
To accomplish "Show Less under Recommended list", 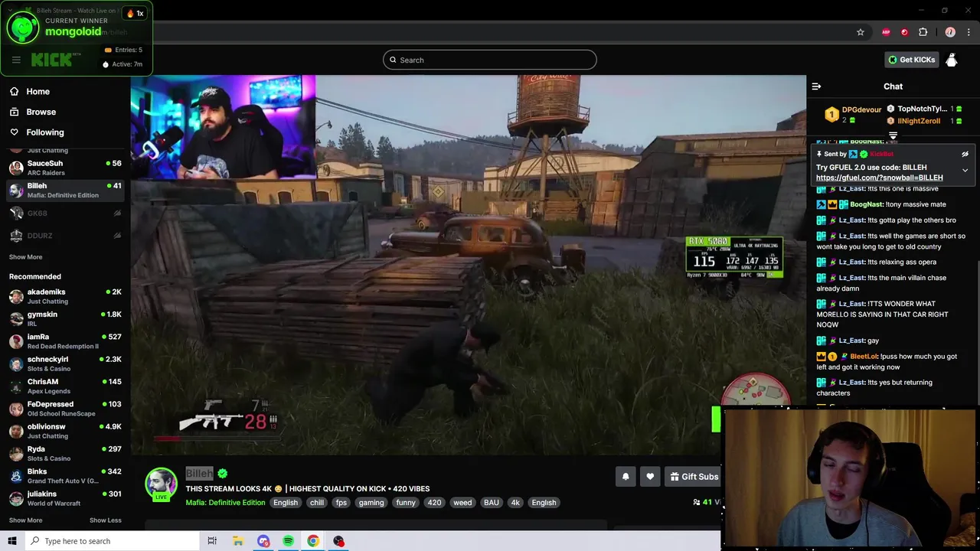I will tap(105, 520).
